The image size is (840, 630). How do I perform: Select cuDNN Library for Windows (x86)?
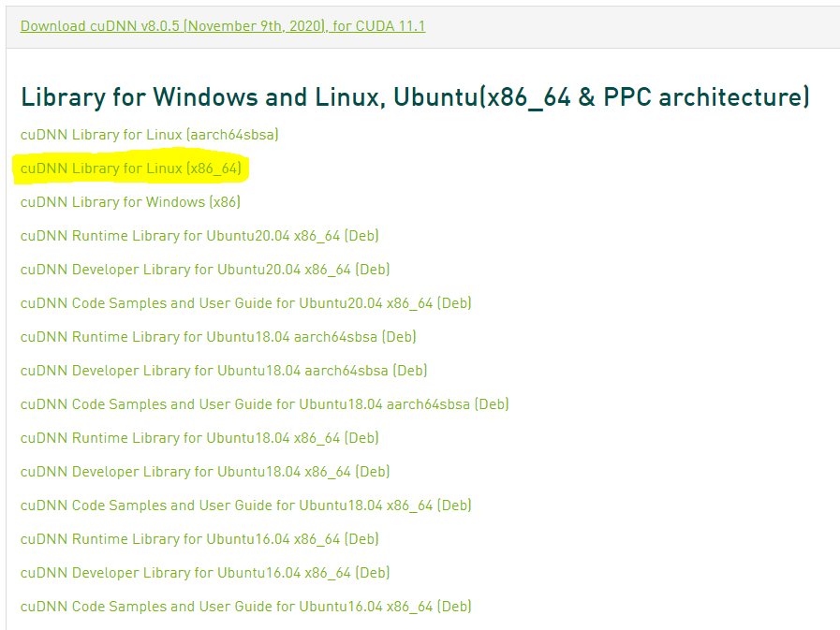(130, 202)
